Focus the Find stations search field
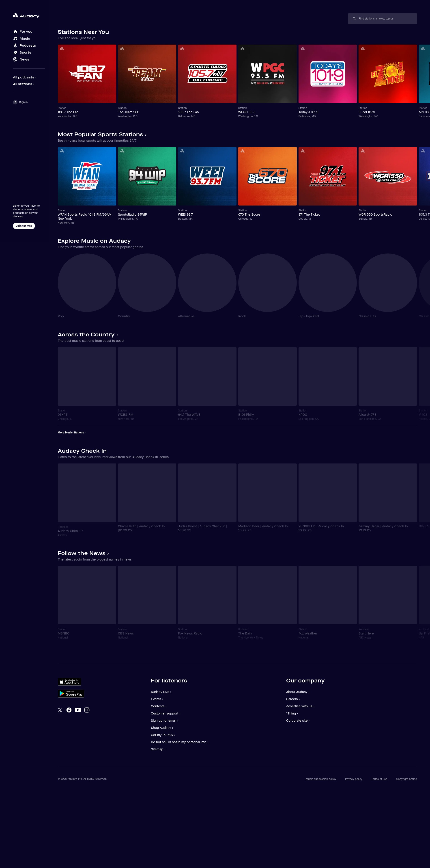This screenshot has width=430, height=868. click(x=382, y=19)
